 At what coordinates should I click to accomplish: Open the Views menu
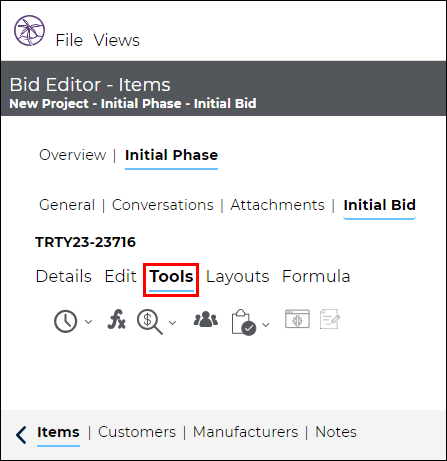(116, 40)
